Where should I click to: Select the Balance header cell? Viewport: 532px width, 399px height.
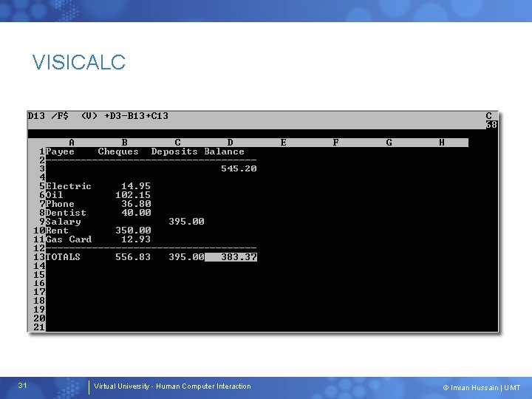[225, 151]
